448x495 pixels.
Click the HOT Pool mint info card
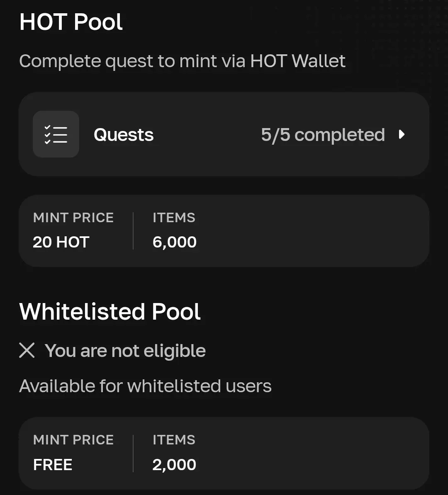(x=224, y=231)
